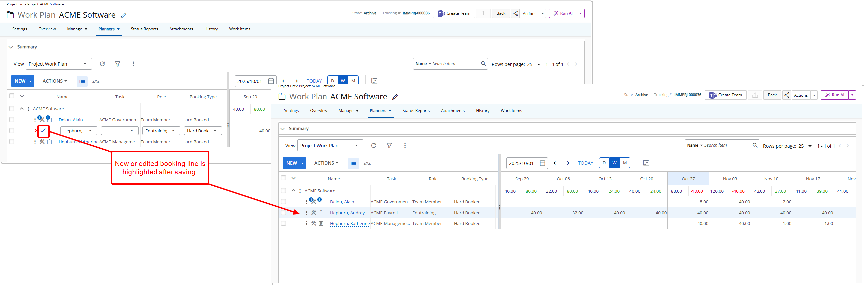868x289 pixels.
Task: Click the splitter handle left of Sep 29 row values
Action: 499,207
